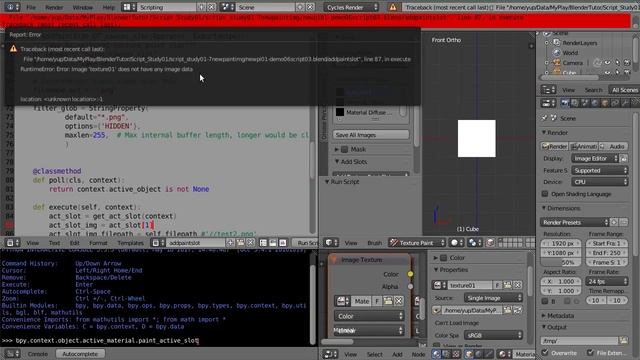This screenshot has height=360, width=640.
Task: Click the Run Script button in text editor
Action: 306,243
